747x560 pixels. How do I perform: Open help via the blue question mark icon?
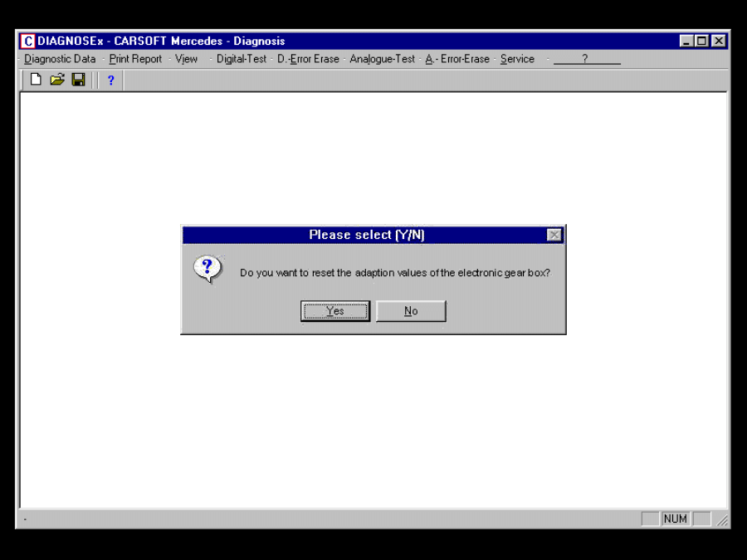[x=110, y=80]
